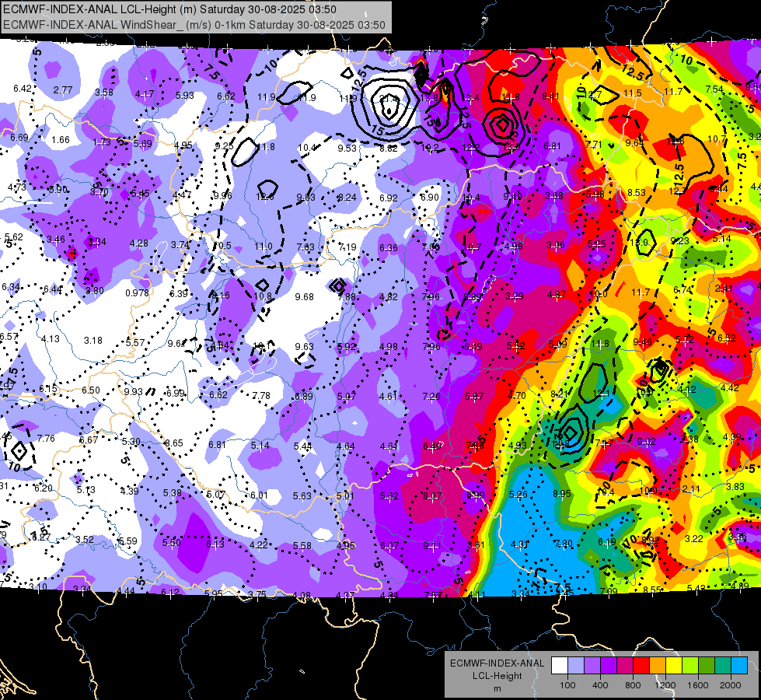Viewport: 761px width, 700px height.
Task: Click the wind shear value '0.978'
Action: point(137,292)
